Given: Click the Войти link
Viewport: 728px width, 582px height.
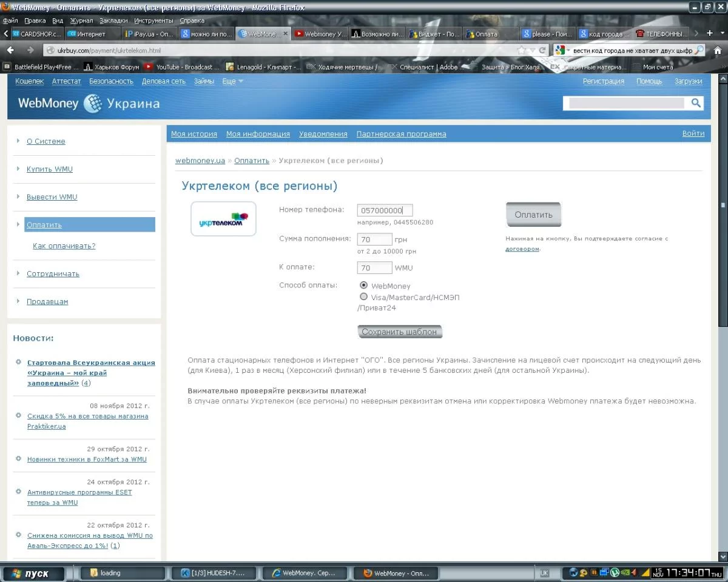Looking at the screenshot, I should point(693,134).
